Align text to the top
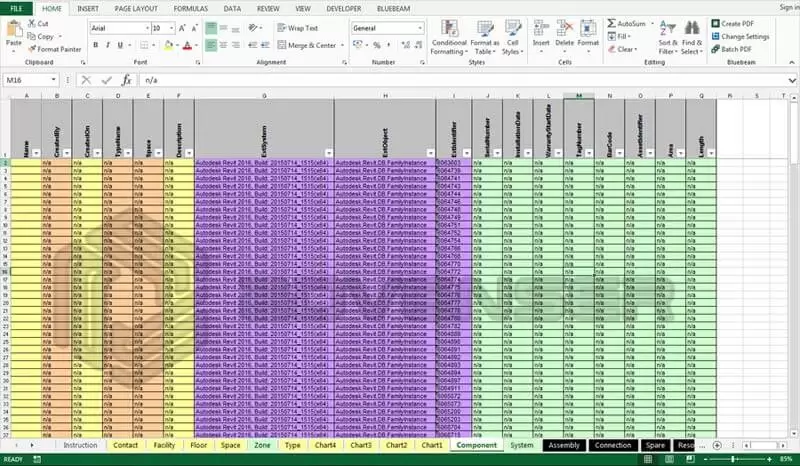Screen dimensions: 800x466 tap(211, 28)
